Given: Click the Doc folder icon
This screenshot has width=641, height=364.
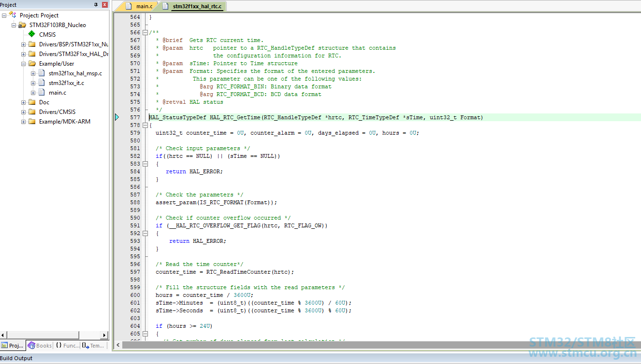Looking at the screenshot, I should point(32,102).
